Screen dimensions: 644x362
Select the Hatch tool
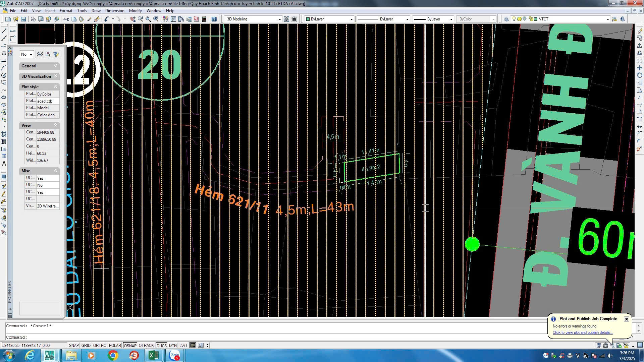(4, 134)
